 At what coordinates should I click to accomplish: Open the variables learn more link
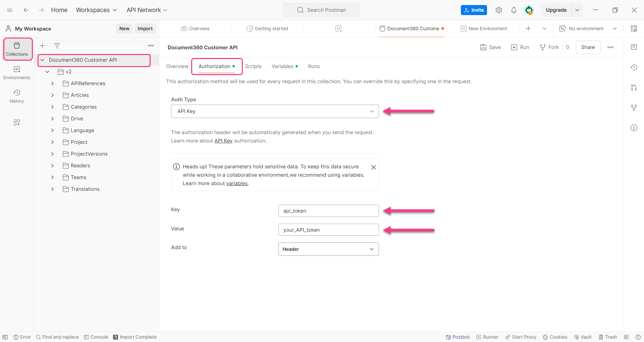(237, 183)
